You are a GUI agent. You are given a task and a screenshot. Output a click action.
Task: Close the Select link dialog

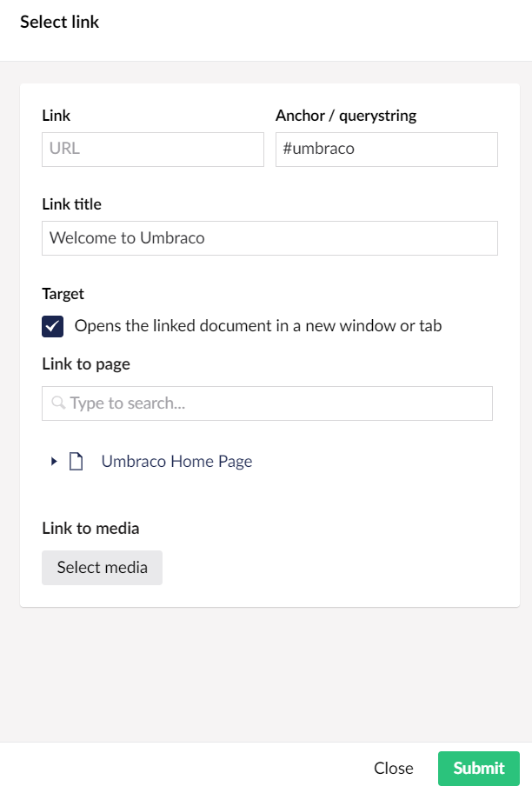[x=393, y=769]
